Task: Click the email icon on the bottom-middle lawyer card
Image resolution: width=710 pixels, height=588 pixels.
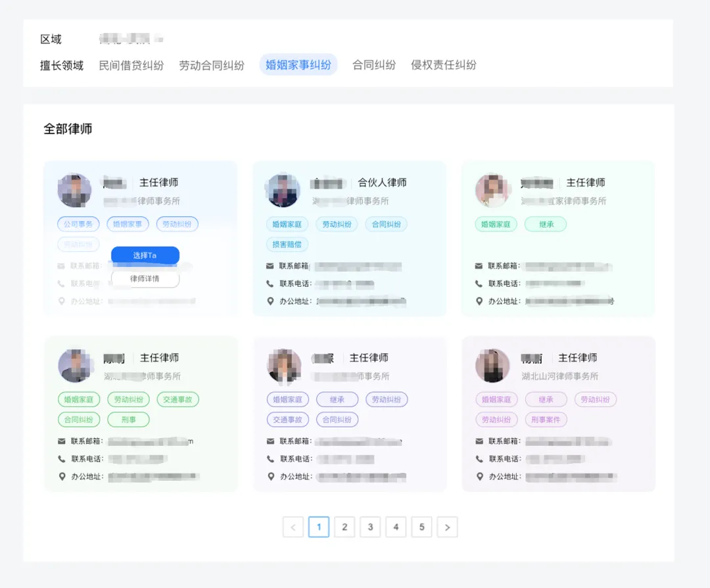Action: coord(270,441)
